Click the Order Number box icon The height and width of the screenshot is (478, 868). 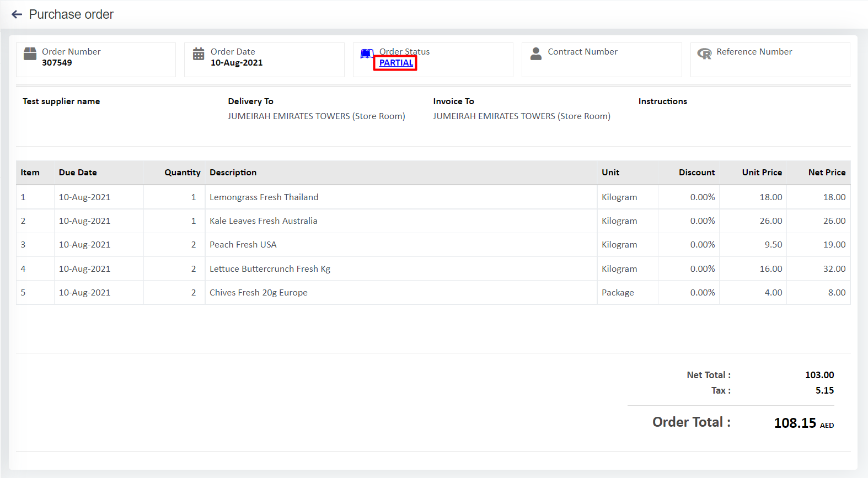(30, 53)
